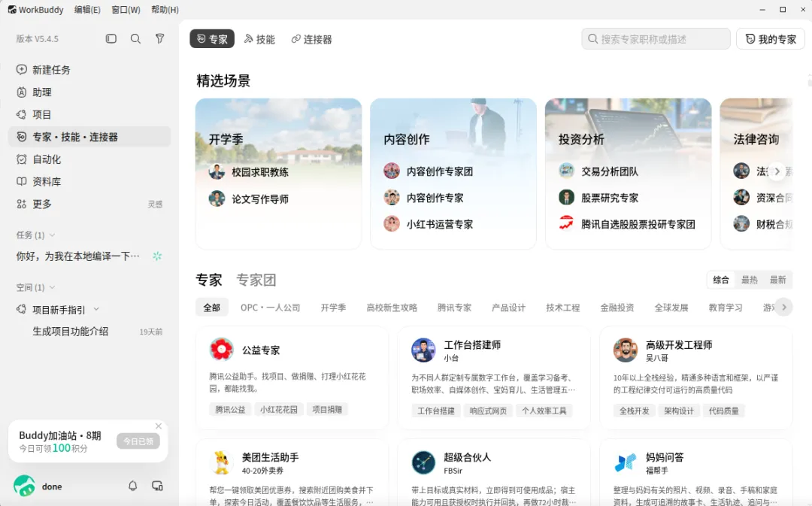812x506 pixels.
Task: Filter by 全球发展 category
Action: pyautogui.click(x=671, y=308)
